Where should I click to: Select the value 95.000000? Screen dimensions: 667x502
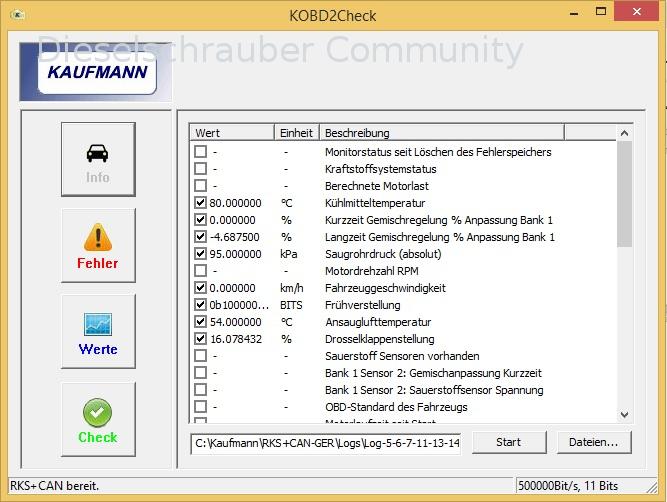point(235,254)
